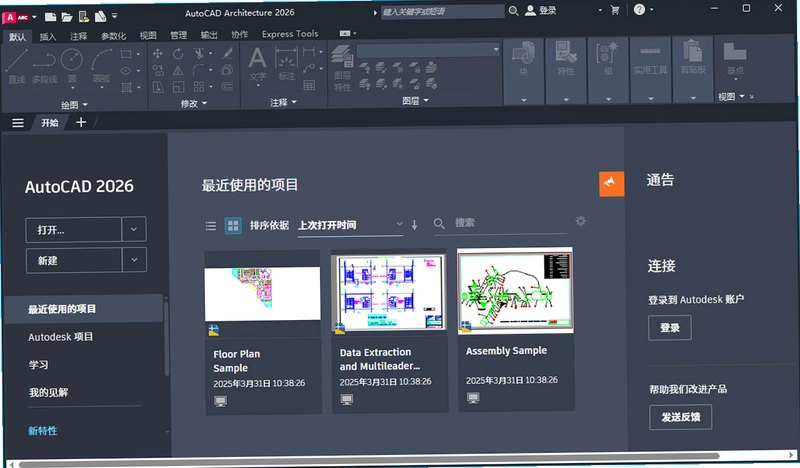
Task: Open the Assembly Sample thumbnail
Action: point(515,290)
